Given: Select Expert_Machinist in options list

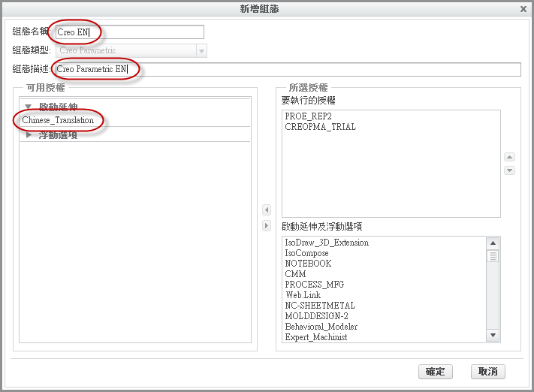Looking at the screenshot, I should click(x=316, y=337).
